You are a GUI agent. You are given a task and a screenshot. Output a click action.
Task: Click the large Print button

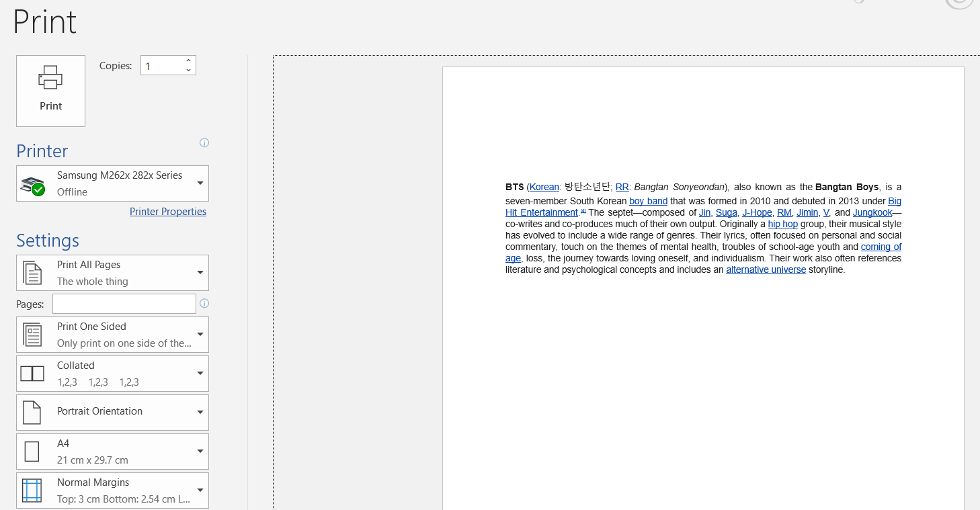pos(50,91)
